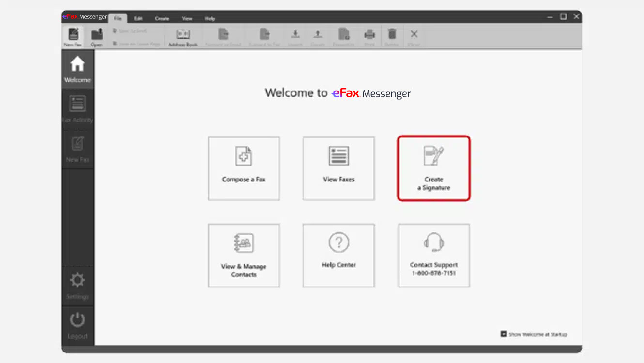Viewport: 644px width, 363px height.
Task: Open View & Manage Contacts
Action: click(x=244, y=255)
